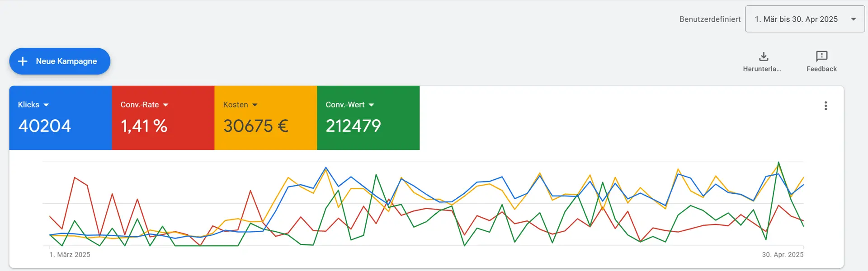
Task: Open the date range text 1. Mär bis 30. Apr 2025
Action: (796, 19)
